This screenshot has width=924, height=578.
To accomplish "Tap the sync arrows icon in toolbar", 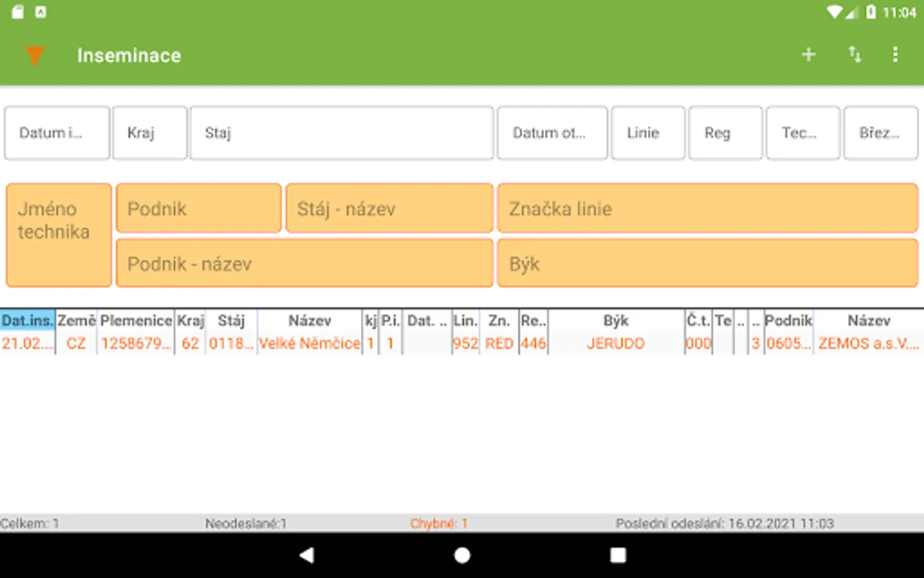I will pyautogui.click(x=855, y=55).
